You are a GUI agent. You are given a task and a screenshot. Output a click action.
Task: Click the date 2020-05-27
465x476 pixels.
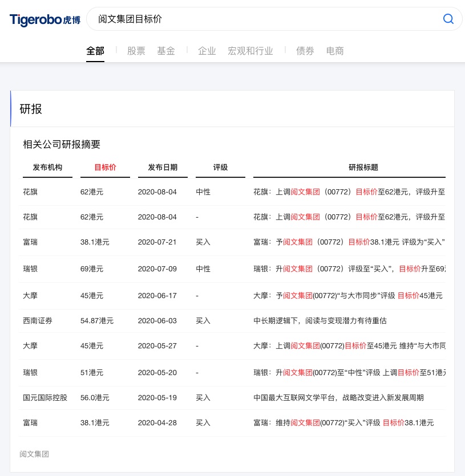click(x=157, y=346)
